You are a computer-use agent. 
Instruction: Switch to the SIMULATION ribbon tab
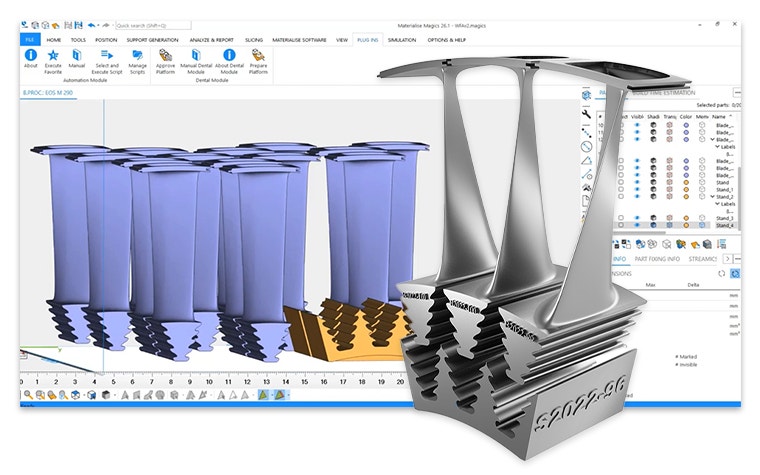[401, 40]
